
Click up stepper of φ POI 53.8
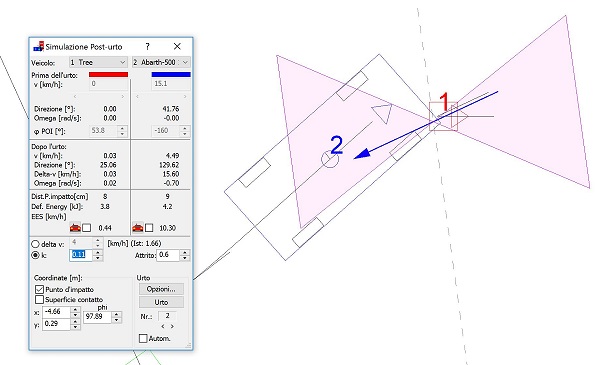(x=122, y=128)
